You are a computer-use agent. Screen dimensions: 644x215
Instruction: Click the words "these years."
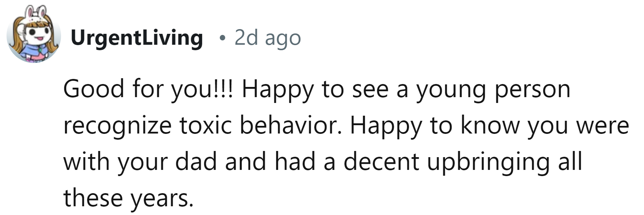click(x=128, y=198)
